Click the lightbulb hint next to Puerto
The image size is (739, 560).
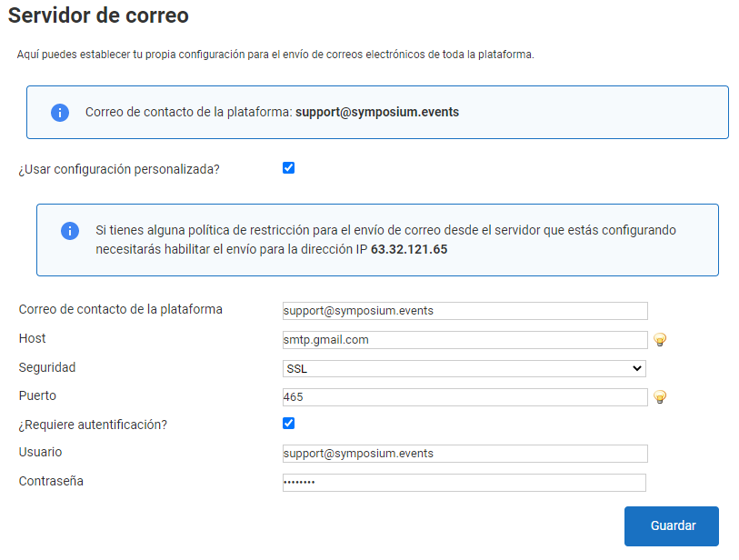coord(661,397)
